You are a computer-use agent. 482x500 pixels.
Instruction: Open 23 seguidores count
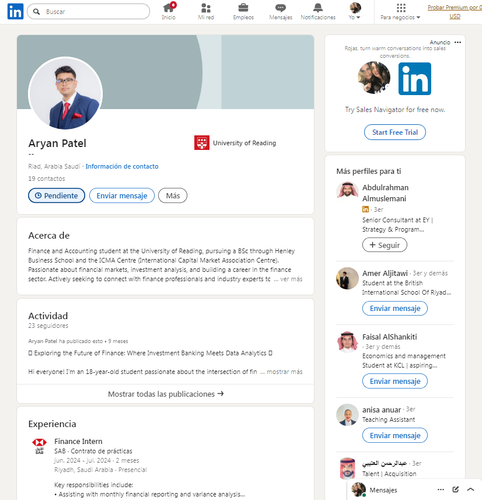[x=48, y=326]
